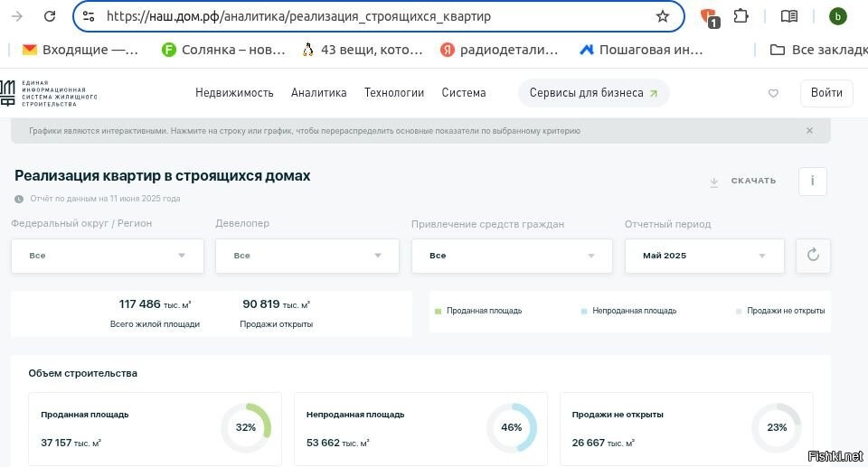
Task: Reset filters with circular arrow button
Action: [x=813, y=256]
